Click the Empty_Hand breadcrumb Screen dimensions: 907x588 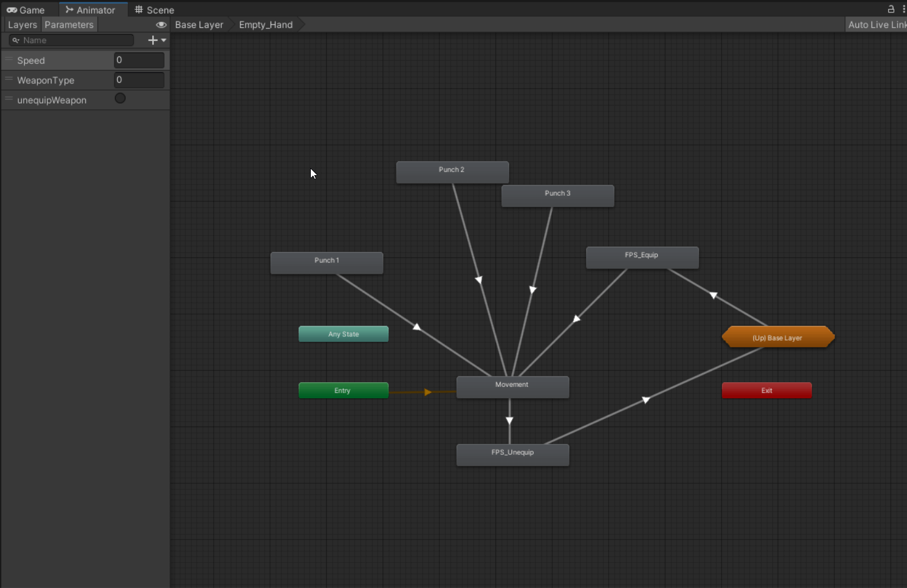[266, 25]
